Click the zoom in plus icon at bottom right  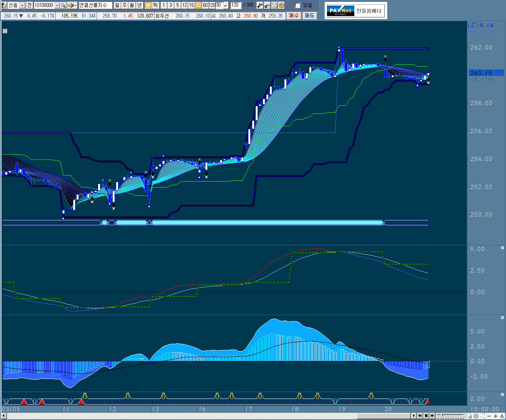(x=496, y=416)
